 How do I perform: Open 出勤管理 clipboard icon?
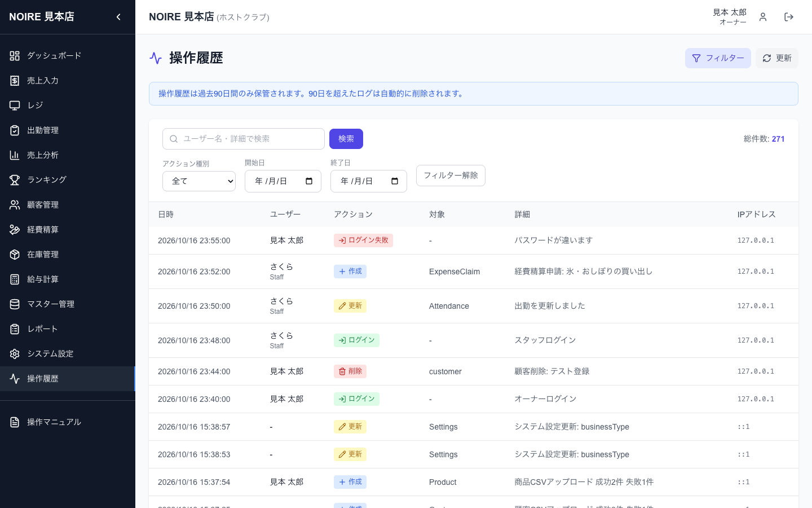15,130
